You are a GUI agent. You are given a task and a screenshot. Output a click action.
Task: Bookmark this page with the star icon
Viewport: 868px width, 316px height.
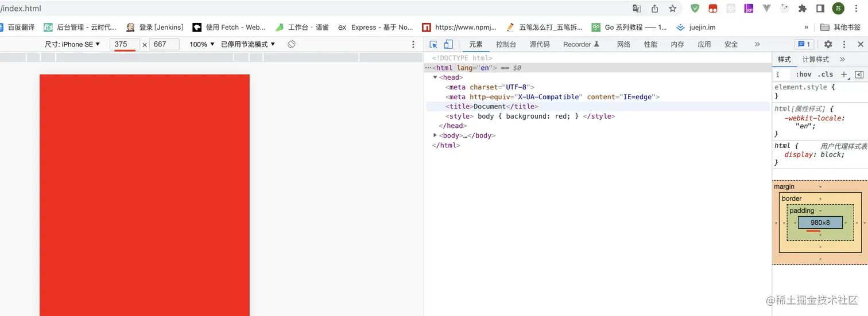[x=672, y=9]
